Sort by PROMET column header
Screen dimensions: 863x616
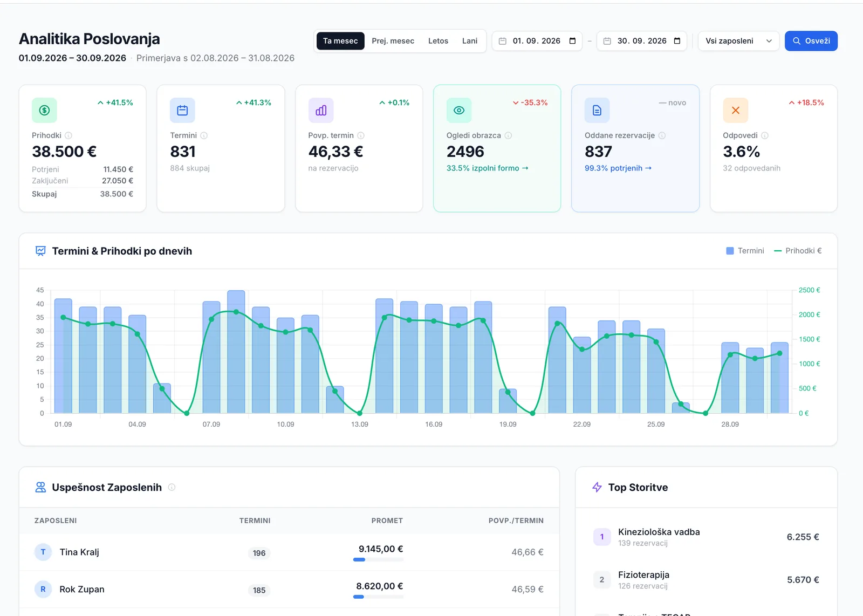(x=387, y=521)
